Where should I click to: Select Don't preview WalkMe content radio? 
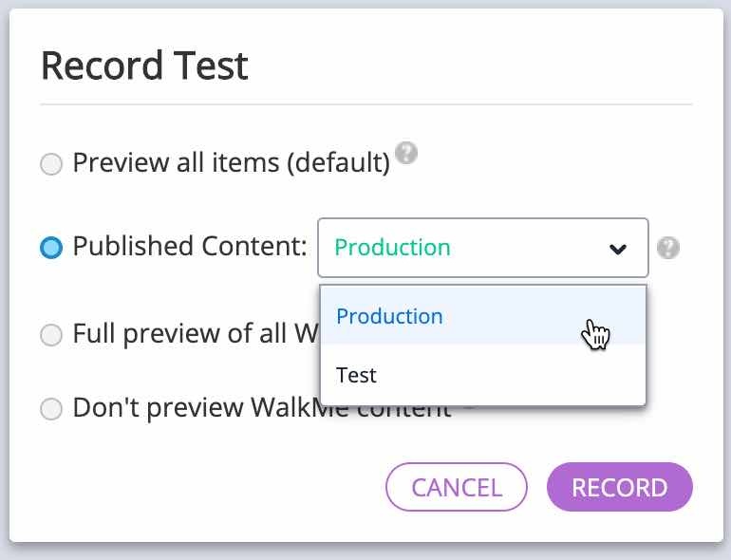coord(51,408)
